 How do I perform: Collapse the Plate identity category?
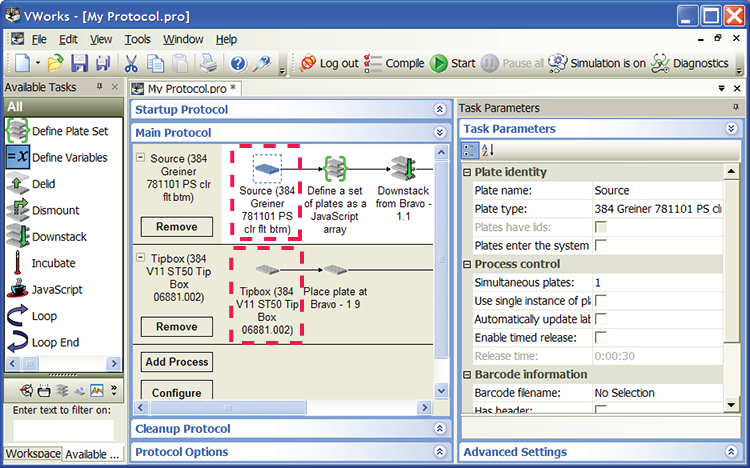point(468,172)
